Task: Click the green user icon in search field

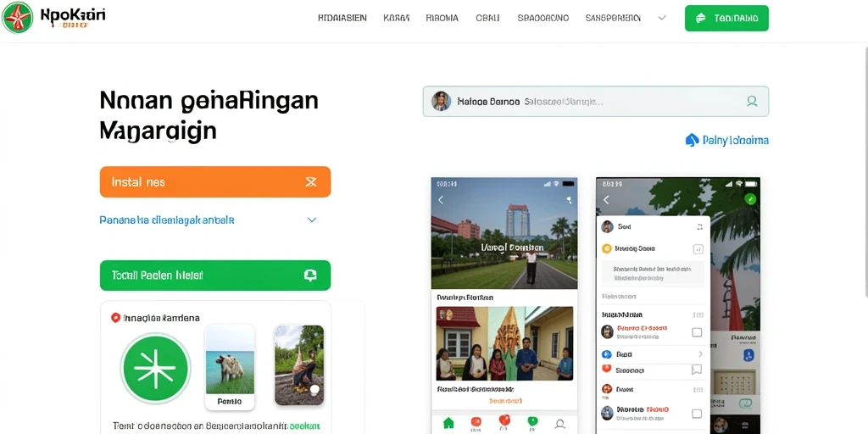Action: point(752,102)
